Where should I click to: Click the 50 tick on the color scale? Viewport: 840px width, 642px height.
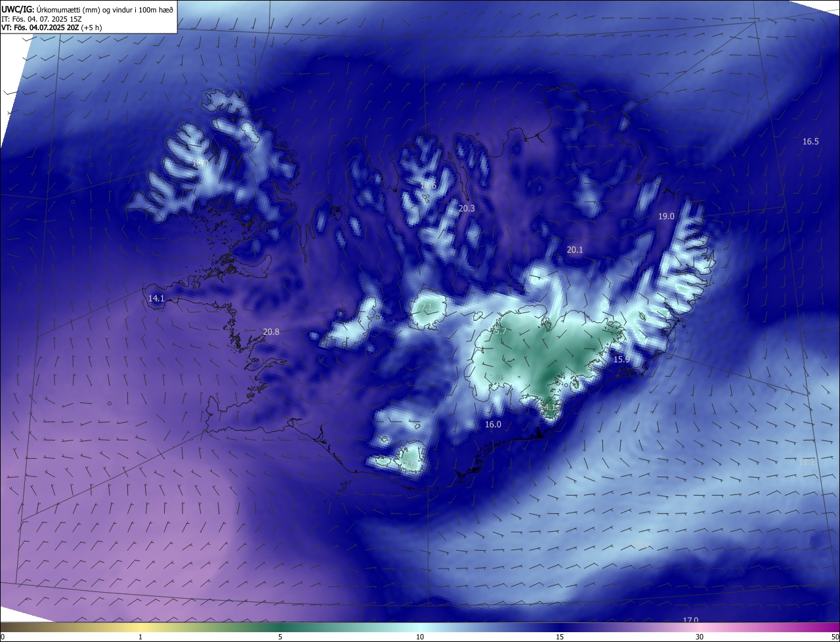pos(835,637)
